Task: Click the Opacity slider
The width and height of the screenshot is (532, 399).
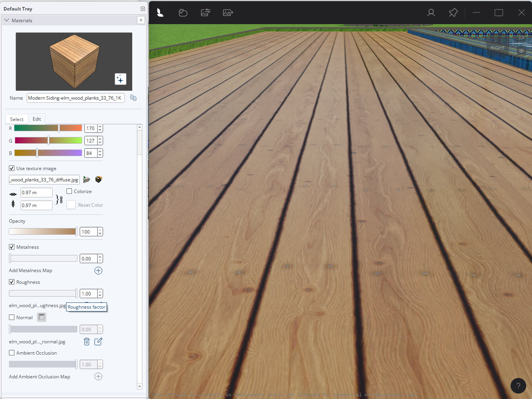Action: (x=43, y=232)
